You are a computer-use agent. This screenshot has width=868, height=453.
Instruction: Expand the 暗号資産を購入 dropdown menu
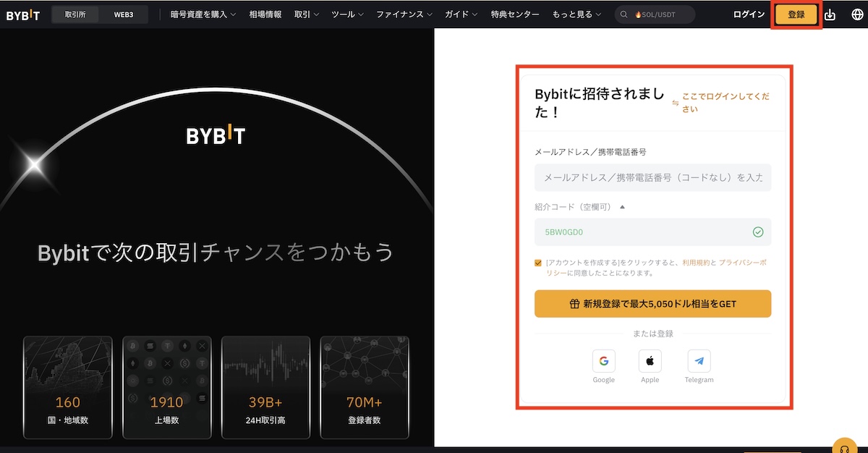(x=203, y=14)
